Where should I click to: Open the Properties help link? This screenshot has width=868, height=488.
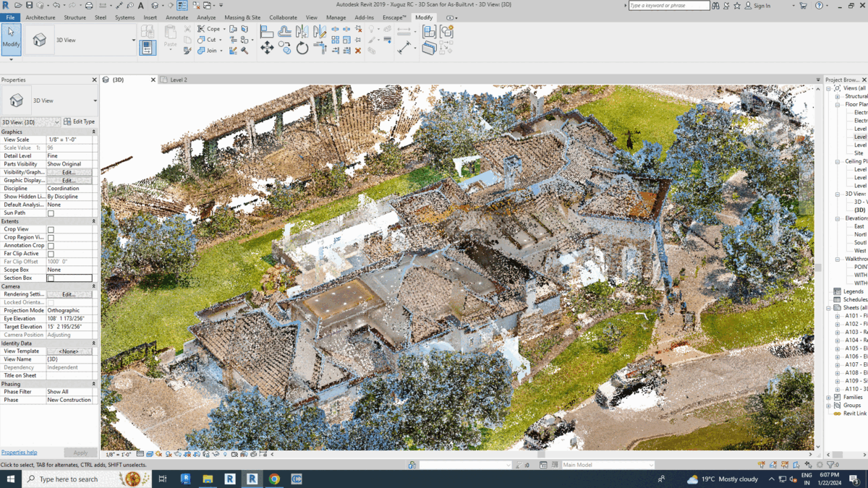19,453
